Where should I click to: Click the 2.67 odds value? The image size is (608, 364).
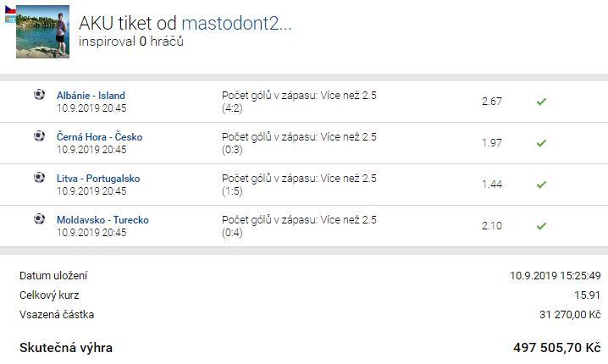492,102
